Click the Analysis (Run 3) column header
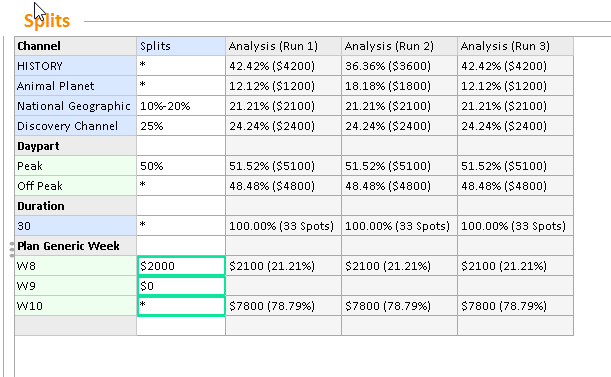 click(x=516, y=46)
